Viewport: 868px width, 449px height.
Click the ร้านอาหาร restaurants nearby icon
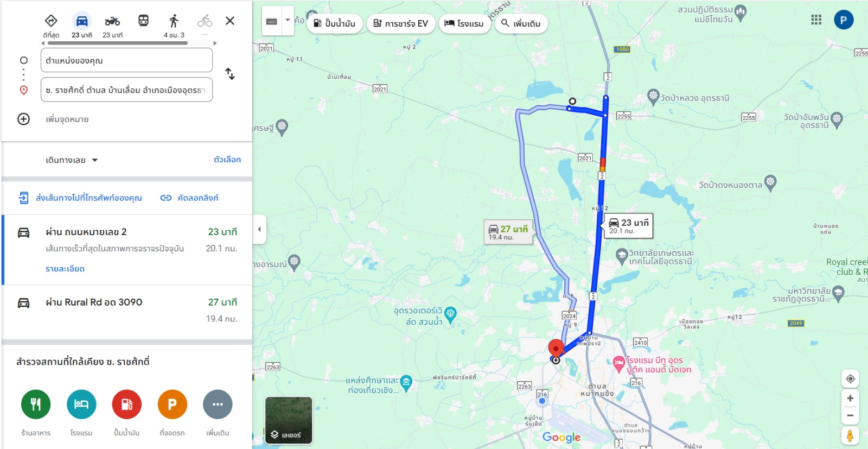pyautogui.click(x=36, y=404)
